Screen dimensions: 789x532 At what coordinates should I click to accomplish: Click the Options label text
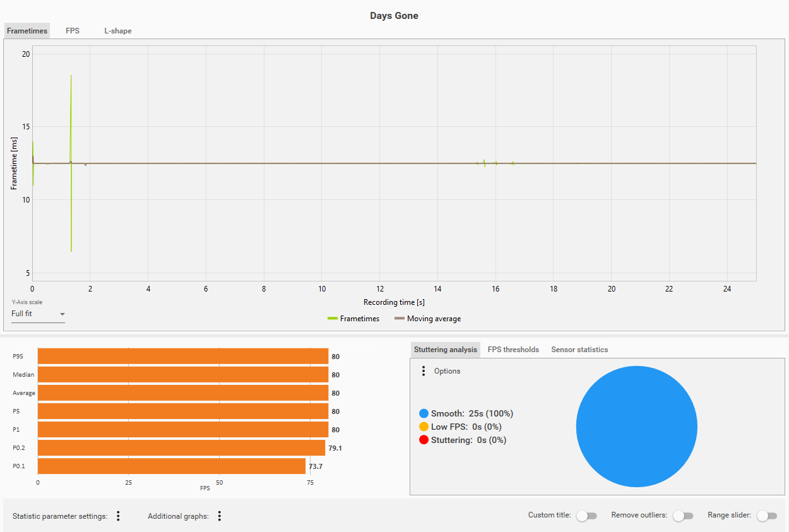[447, 371]
